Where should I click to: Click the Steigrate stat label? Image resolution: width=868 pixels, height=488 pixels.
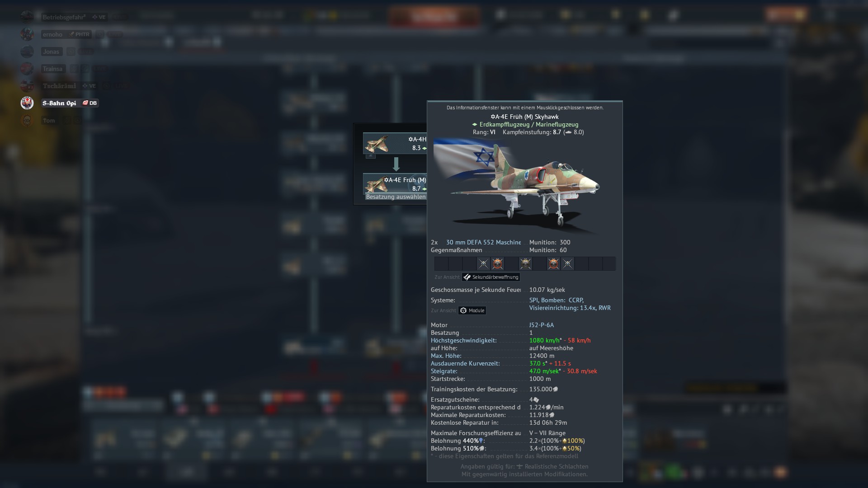444,371
